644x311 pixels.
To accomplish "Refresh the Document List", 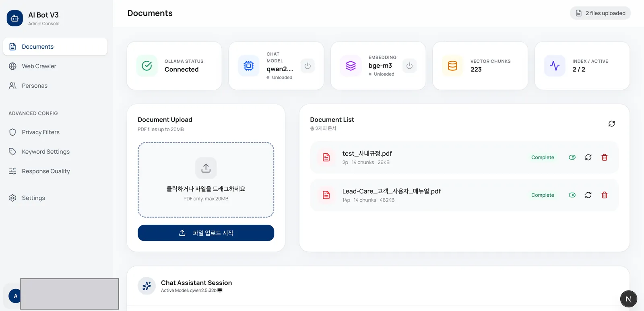I will [611, 124].
